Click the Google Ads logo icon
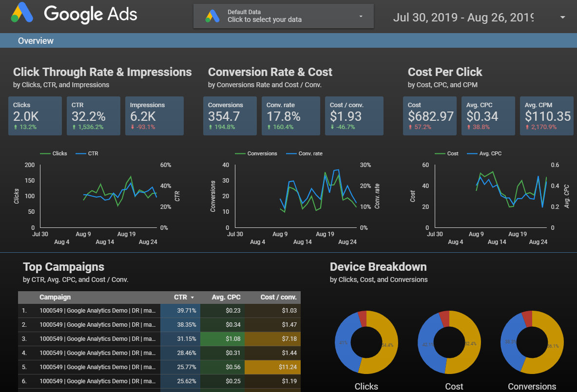 click(x=22, y=13)
